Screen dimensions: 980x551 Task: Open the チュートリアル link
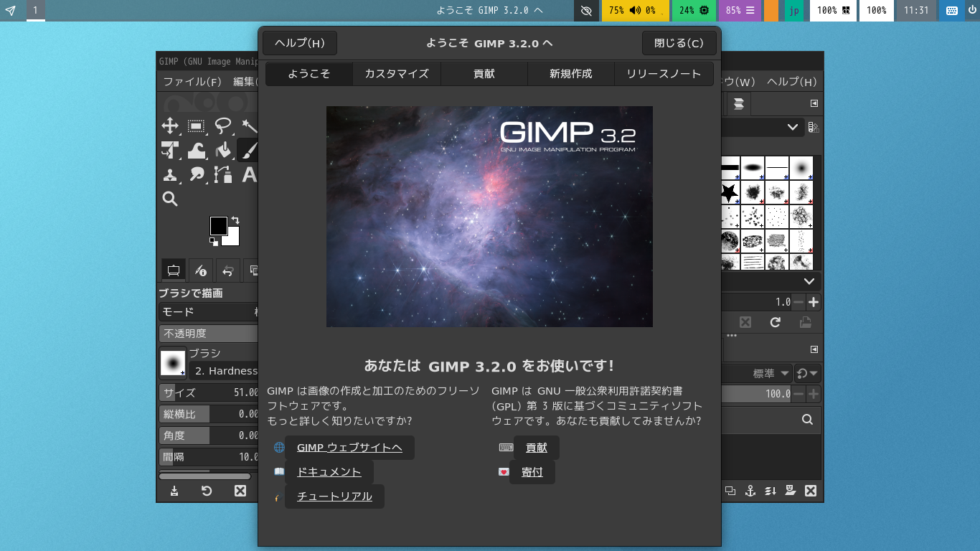pos(334,496)
